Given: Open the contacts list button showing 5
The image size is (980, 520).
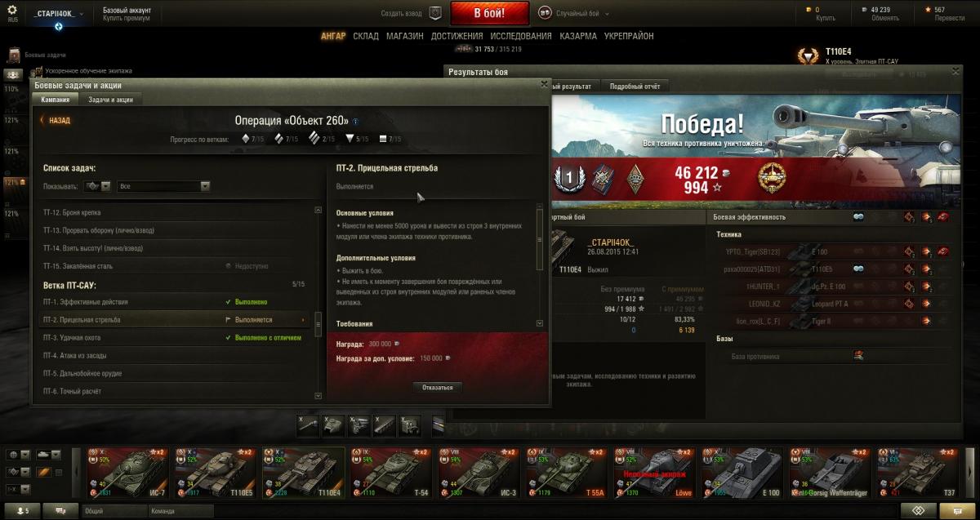Looking at the screenshot, I should (22, 511).
